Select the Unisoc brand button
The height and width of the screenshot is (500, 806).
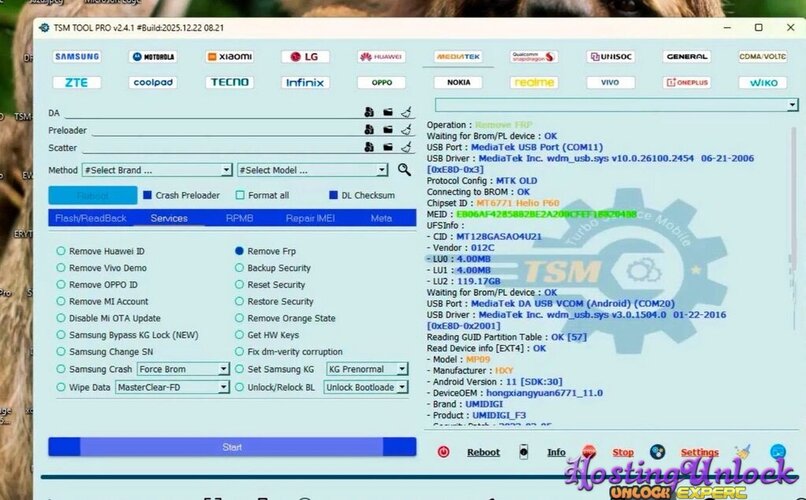(610, 57)
